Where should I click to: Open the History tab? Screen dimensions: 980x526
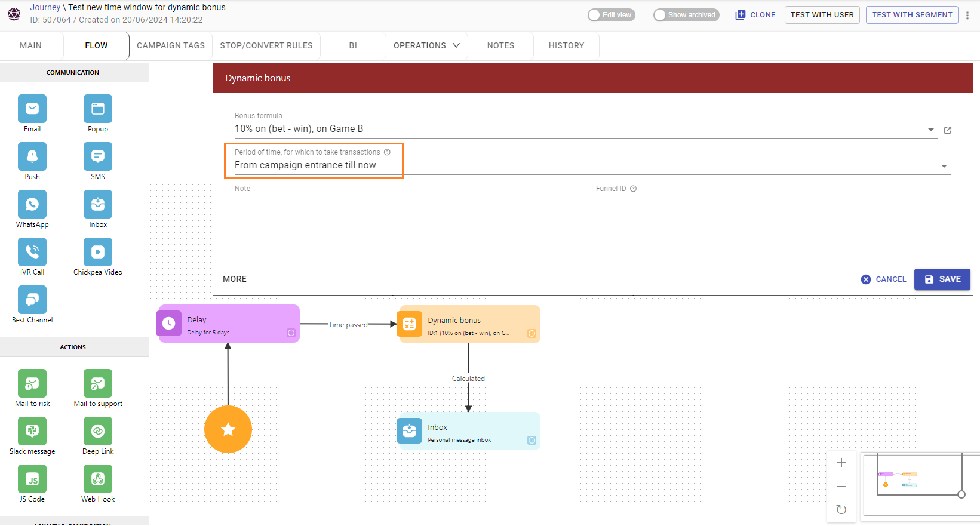pyautogui.click(x=566, y=45)
